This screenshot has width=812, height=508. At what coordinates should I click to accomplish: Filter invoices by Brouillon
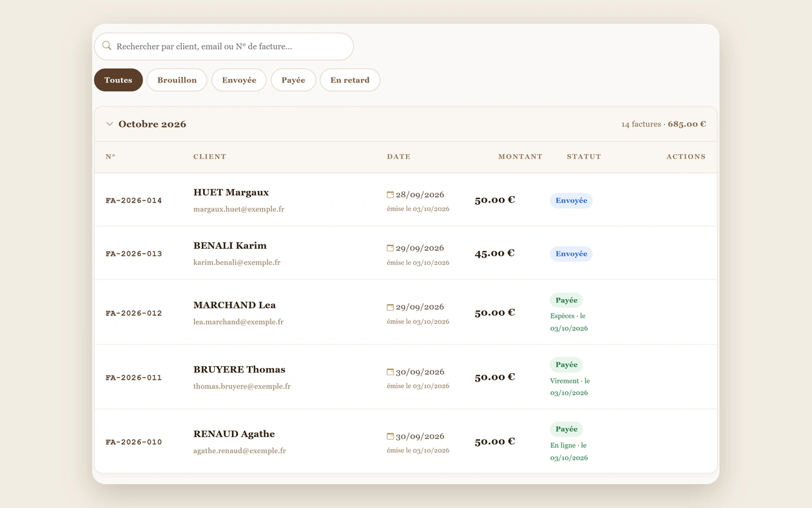pyautogui.click(x=177, y=80)
